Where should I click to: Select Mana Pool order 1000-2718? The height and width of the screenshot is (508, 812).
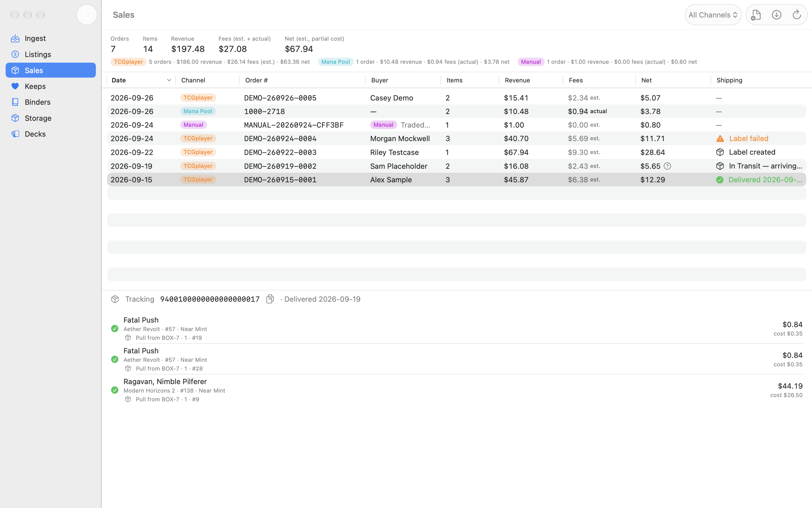(x=456, y=111)
